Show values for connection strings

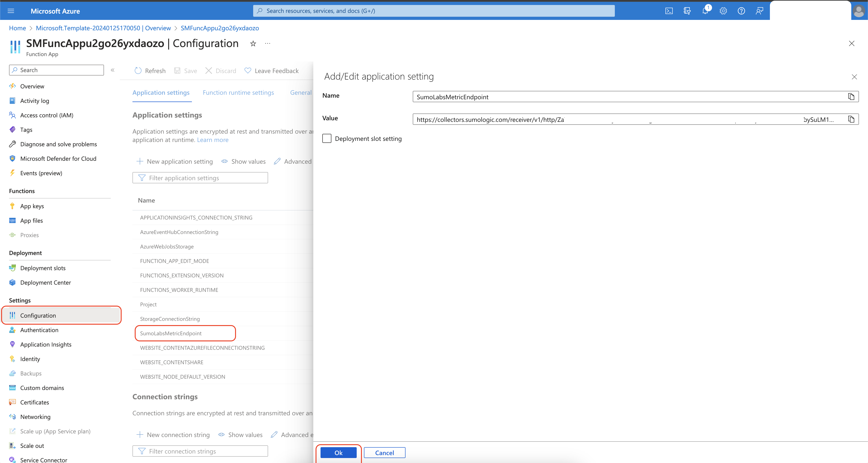[240, 435]
